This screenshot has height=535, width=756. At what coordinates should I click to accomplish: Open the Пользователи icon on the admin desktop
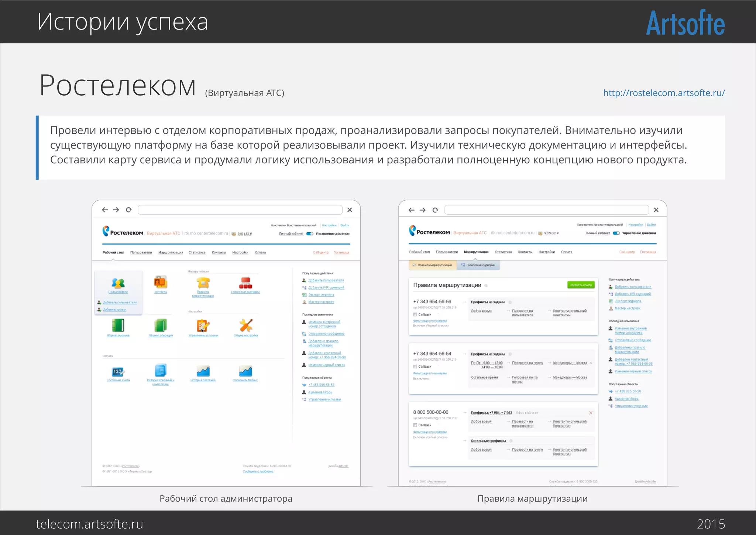coord(118,283)
